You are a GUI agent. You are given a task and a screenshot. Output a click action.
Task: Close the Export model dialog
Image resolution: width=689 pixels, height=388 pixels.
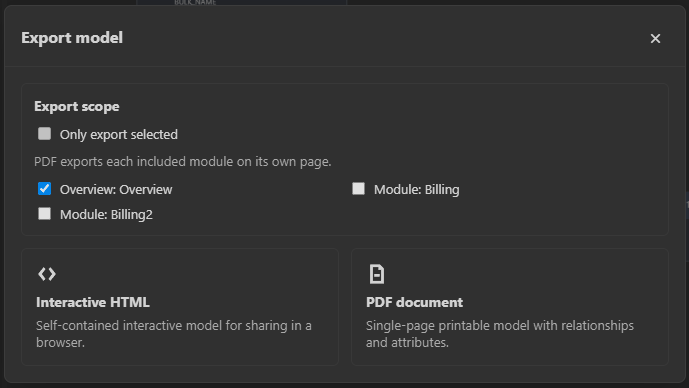[x=655, y=39]
